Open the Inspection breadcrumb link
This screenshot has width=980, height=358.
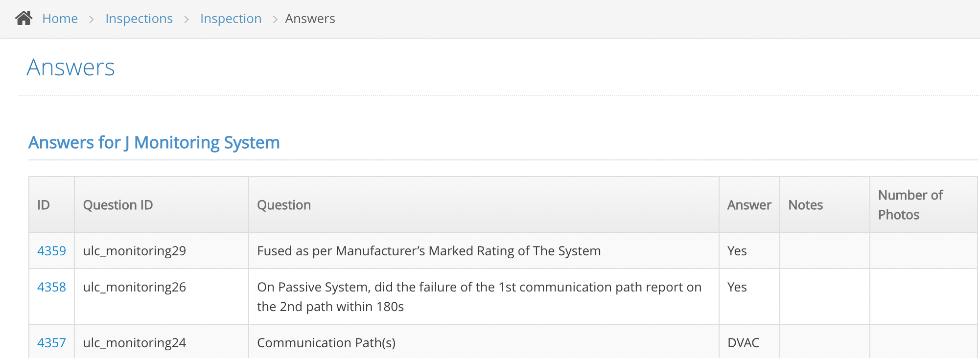[x=231, y=19]
